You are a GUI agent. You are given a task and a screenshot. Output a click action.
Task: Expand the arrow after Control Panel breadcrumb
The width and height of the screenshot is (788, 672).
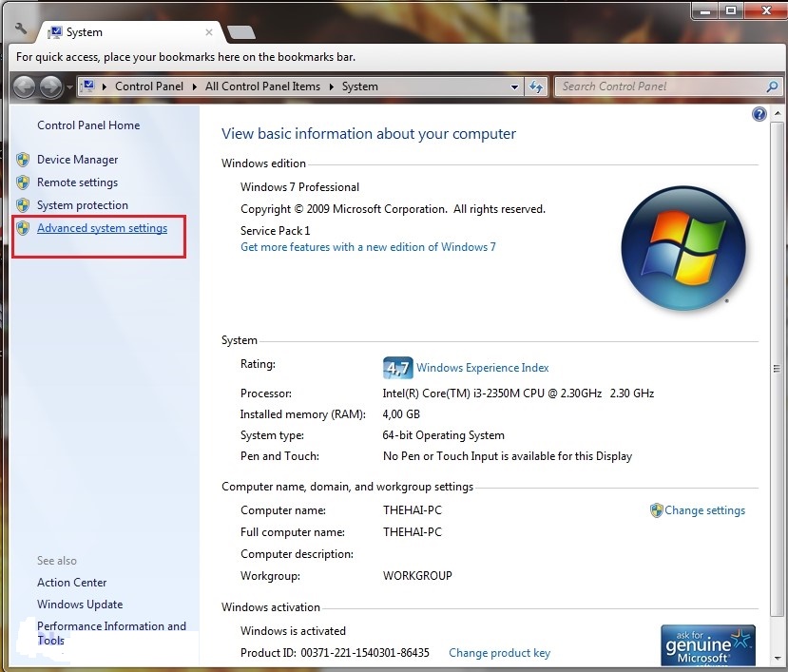coord(195,86)
